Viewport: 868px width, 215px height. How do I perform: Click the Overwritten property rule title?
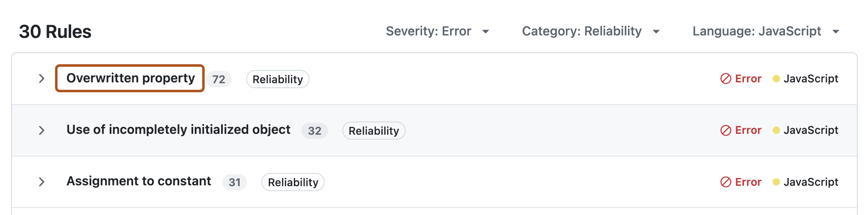click(130, 78)
